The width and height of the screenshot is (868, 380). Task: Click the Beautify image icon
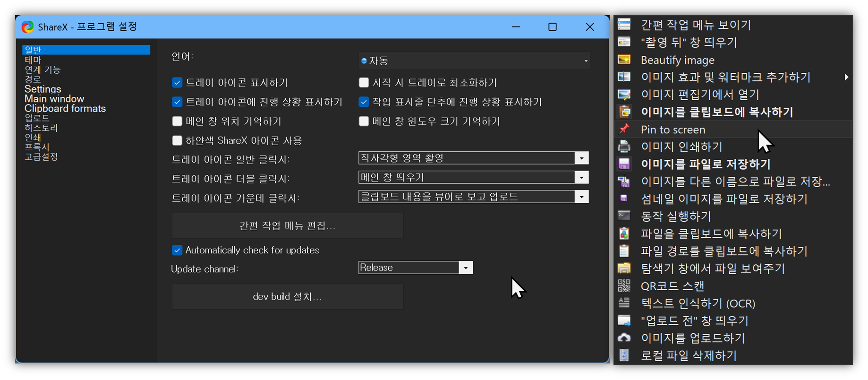tap(624, 60)
